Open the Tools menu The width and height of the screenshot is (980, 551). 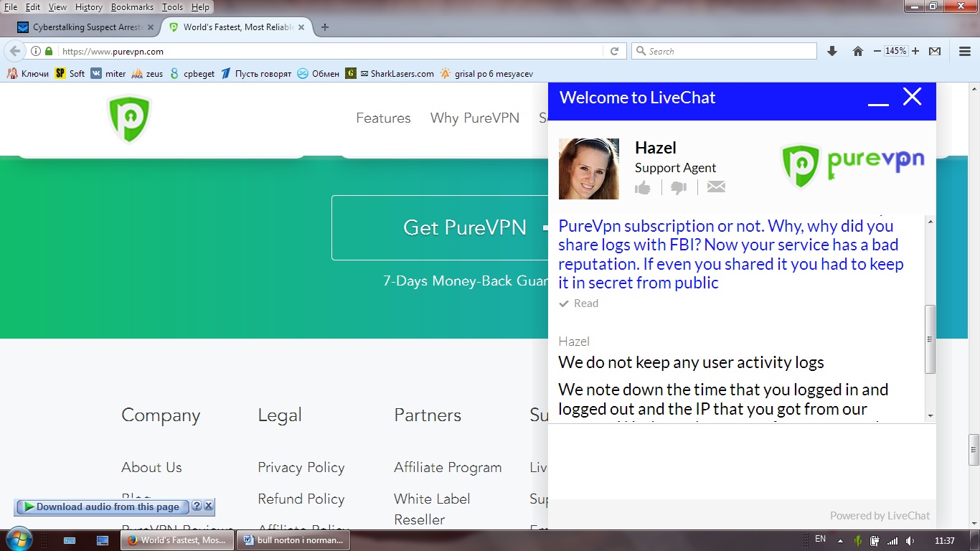click(x=172, y=7)
